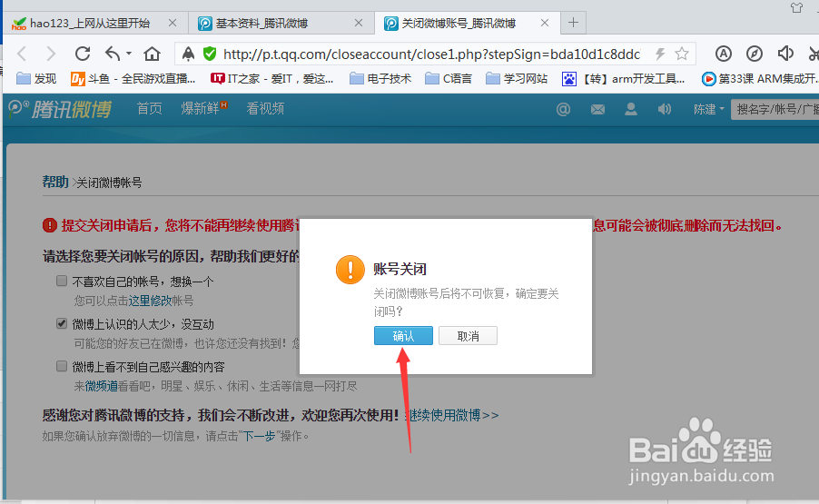The width and height of the screenshot is (819, 504).
Task: Click the URL address field
Action: (x=431, y=54)
